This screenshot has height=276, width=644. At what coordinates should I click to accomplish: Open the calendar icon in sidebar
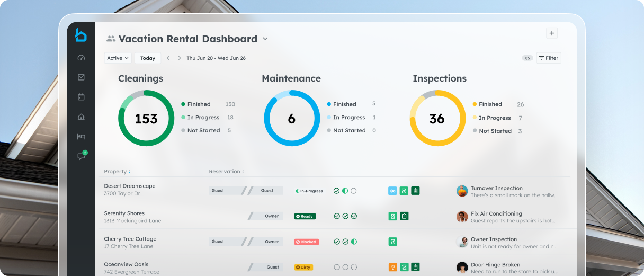pyautogui.click(x=81, y=97)
